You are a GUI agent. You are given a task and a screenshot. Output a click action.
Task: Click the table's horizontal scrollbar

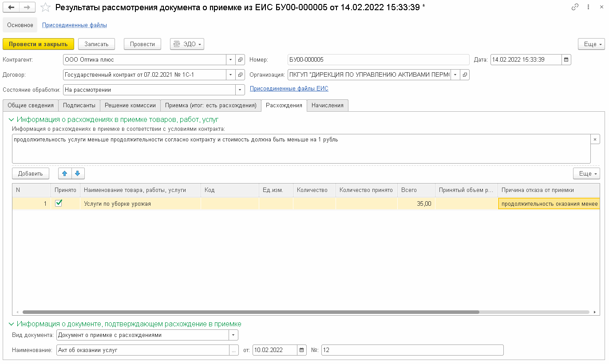(x=251, y=312)
